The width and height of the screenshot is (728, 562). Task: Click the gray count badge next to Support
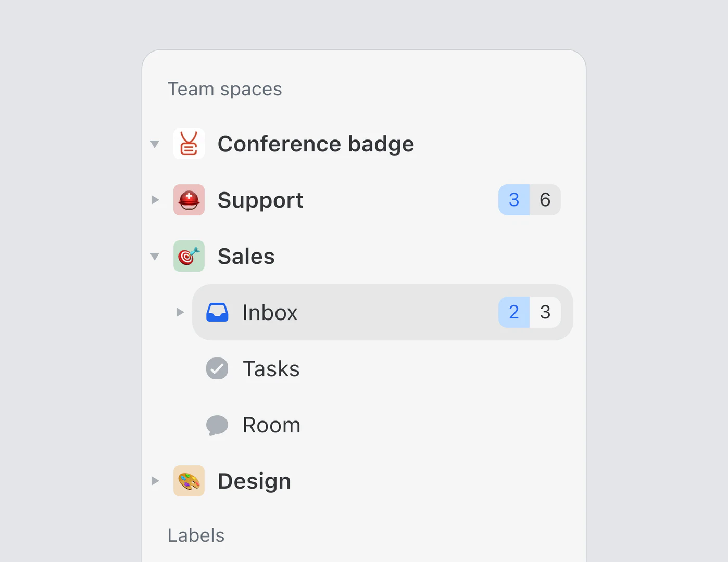(x=545, y=200)
